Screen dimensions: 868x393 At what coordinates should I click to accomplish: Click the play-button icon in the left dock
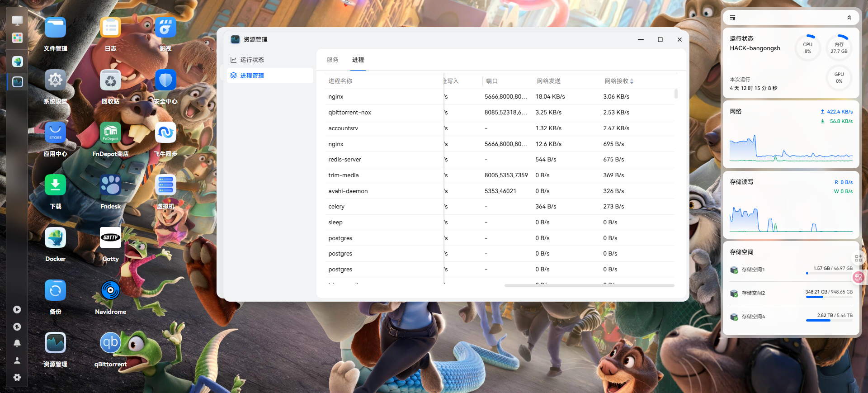pos(17,310)
